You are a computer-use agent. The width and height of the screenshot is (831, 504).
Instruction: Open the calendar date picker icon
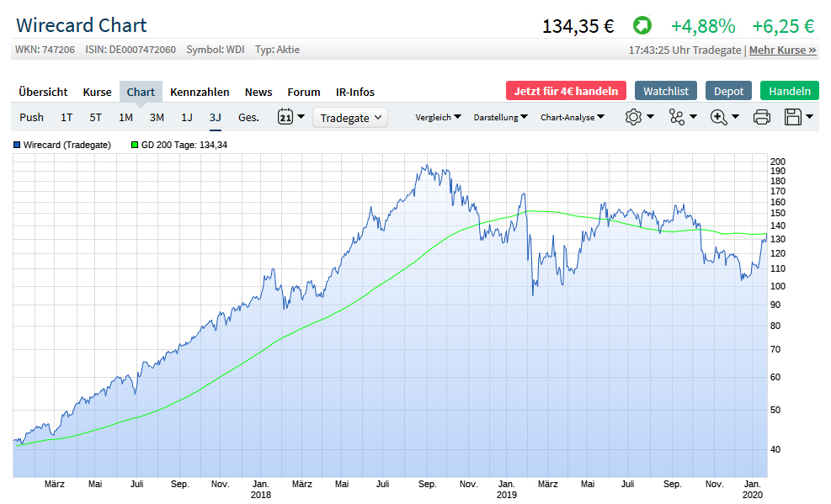pyautogui.click(x=286, y=117)
